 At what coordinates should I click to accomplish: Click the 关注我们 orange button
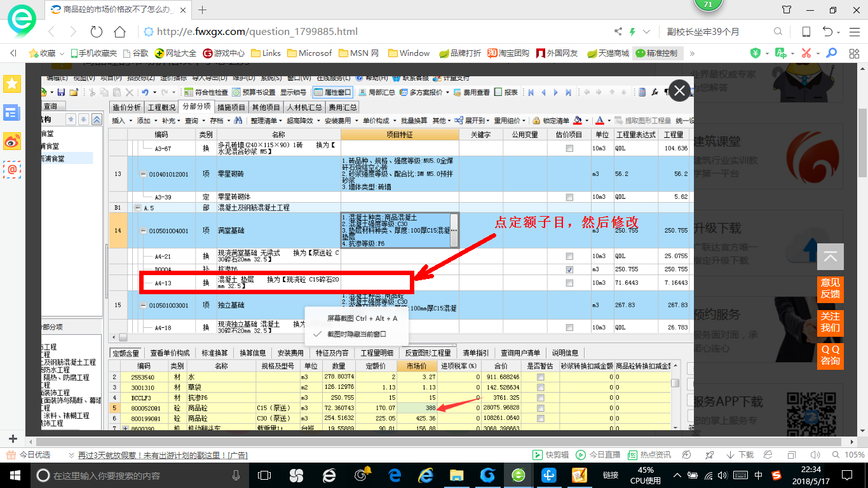pos(831,322)
